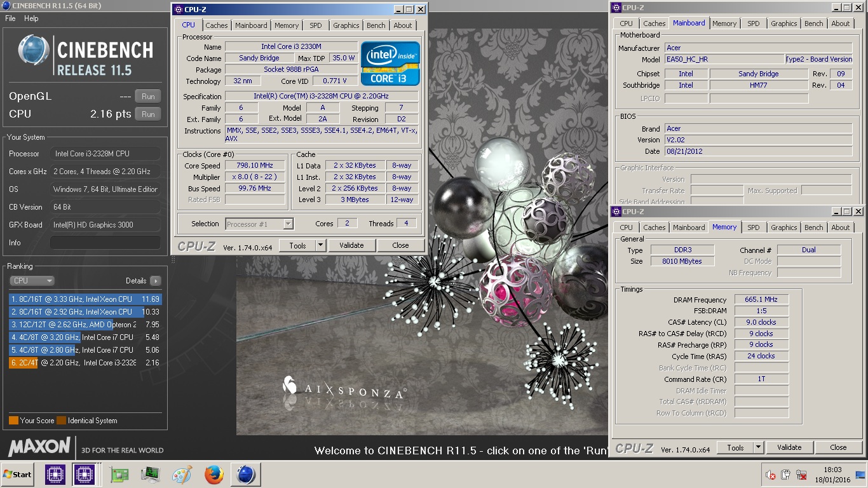Click the Intel Core i3 logo
This screenshot has width=868, height=488.
[391, 64]
